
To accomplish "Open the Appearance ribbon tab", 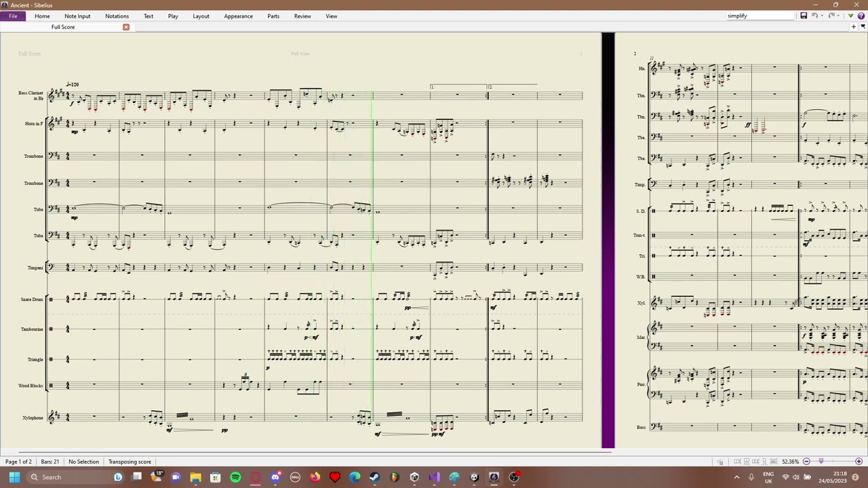I will click(238, 16).
